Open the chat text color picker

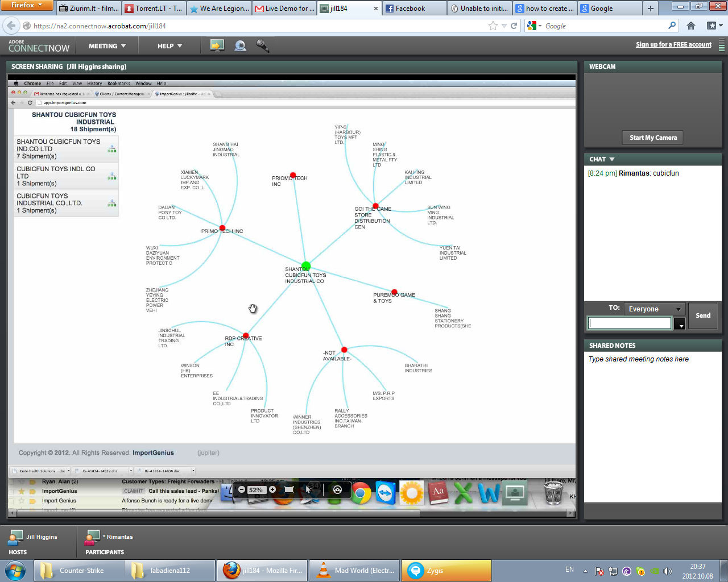679,323
